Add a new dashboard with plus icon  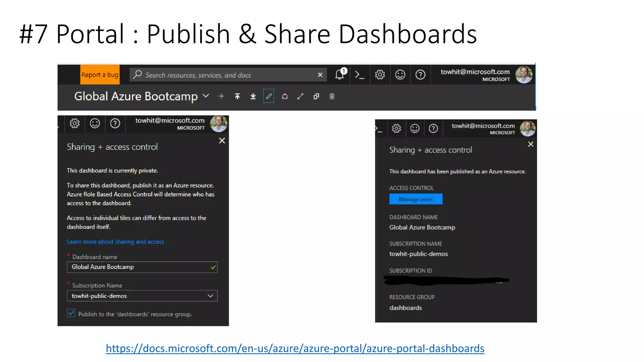pyautogui.click(x=221, y=96)
